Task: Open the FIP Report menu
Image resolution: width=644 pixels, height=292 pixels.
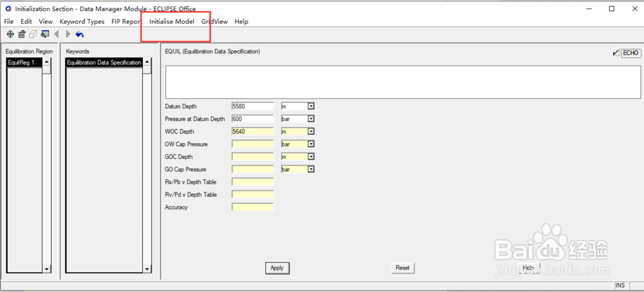Action: (x=126, y=21)
